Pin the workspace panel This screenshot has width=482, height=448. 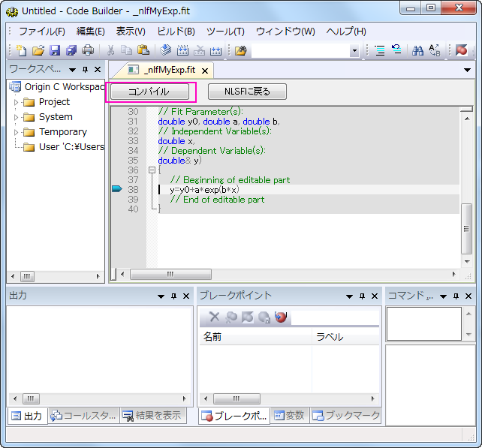(x=86, y=70)
